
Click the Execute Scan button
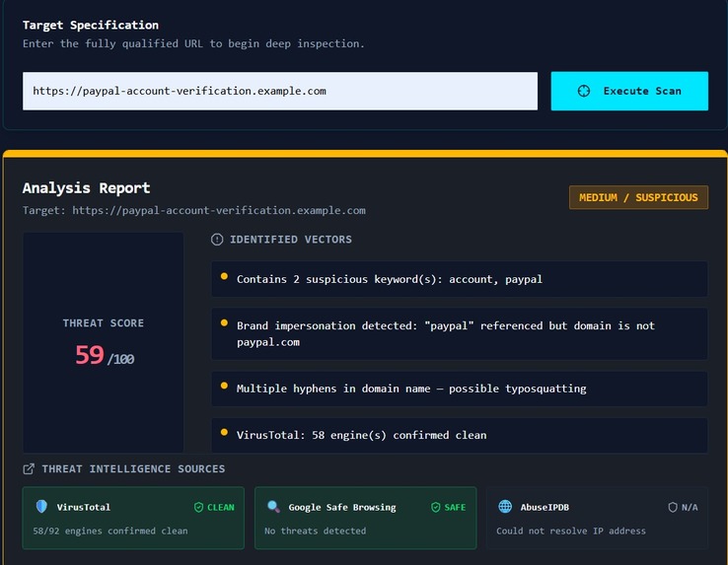coord(629,91)
